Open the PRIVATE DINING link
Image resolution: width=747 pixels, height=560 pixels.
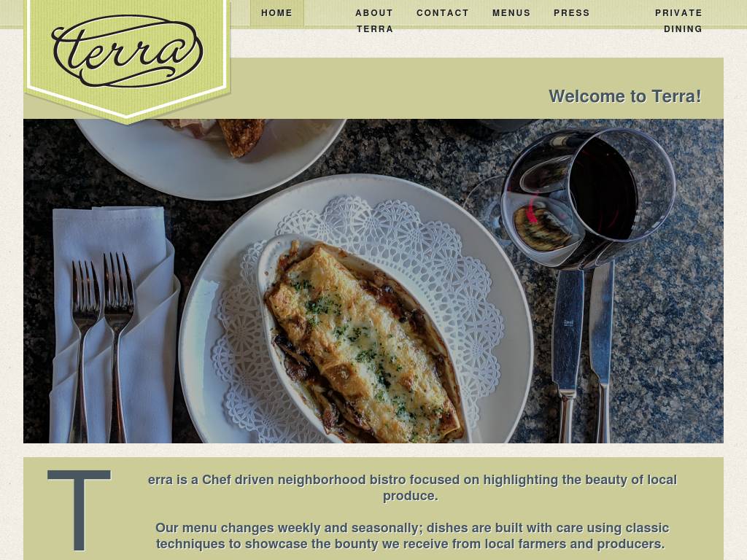[x=678, y=21]
